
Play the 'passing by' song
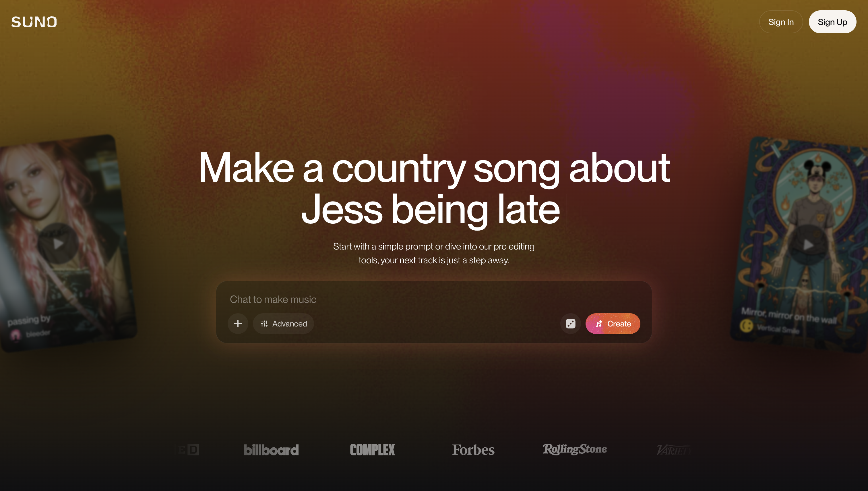click(x=58, y=243)
